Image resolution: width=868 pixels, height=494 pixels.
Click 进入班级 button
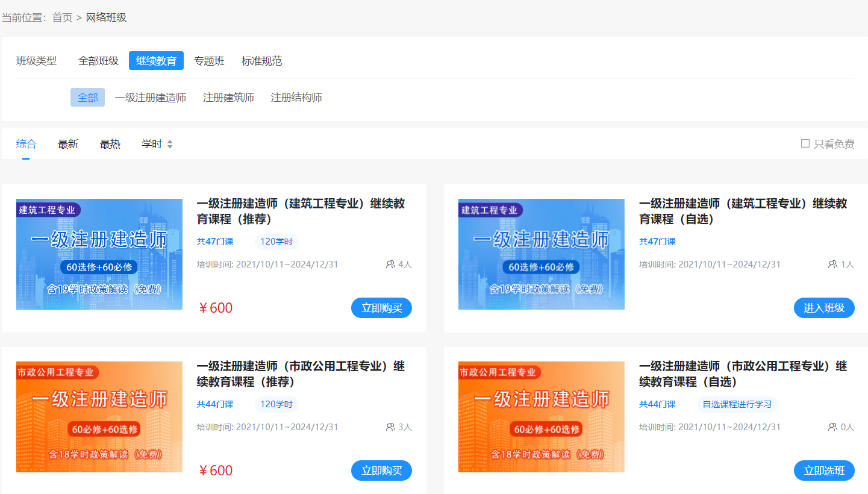[x=824, y=308]
